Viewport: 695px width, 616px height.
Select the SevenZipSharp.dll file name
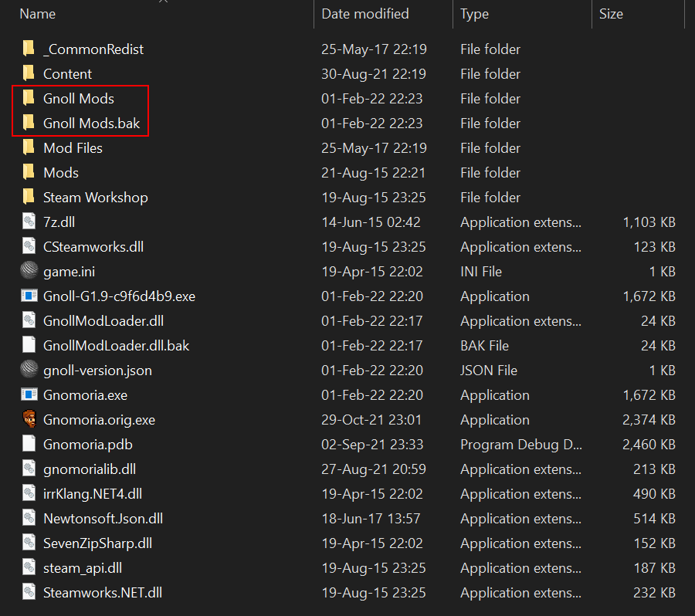click(97, 543)
